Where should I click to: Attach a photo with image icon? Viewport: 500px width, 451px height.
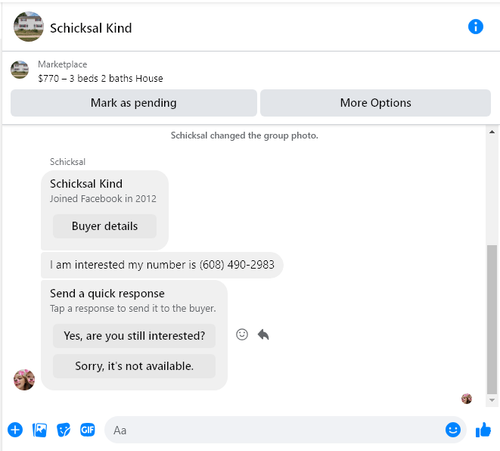40,430
